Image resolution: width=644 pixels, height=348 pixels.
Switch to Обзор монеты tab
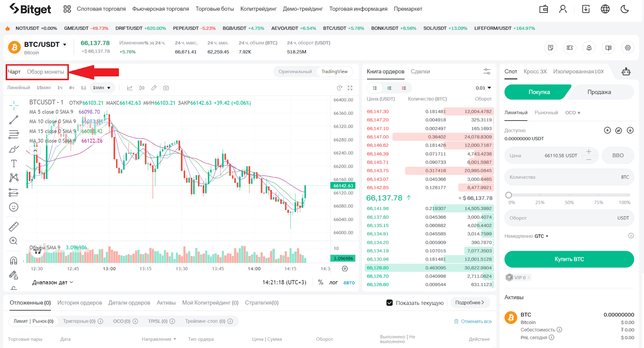(x=45, y=72)
